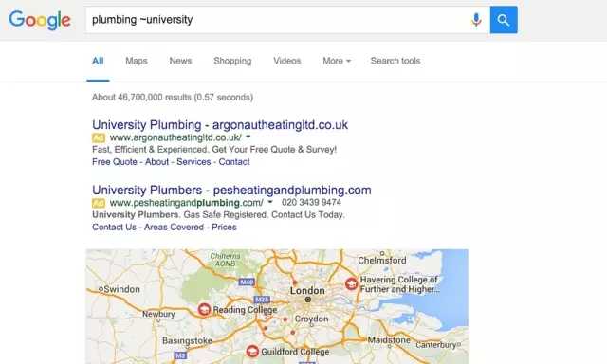Open the Videos results tab
The image size is (607, 364).
pos(287,61)
